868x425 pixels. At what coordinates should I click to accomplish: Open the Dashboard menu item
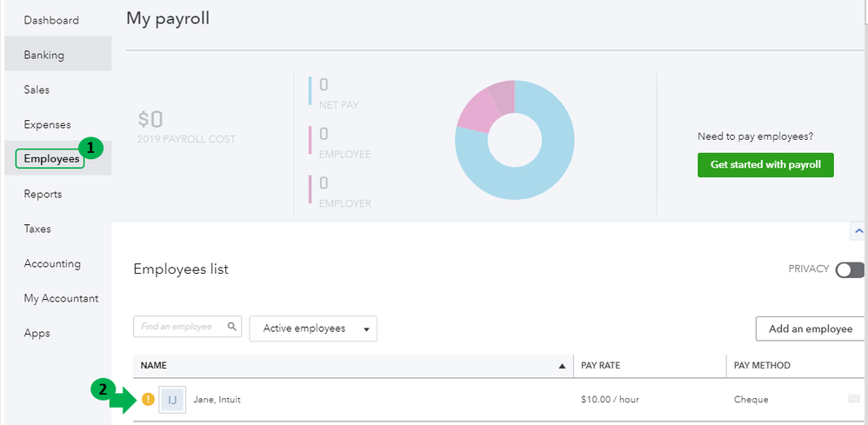coord(51,20)
